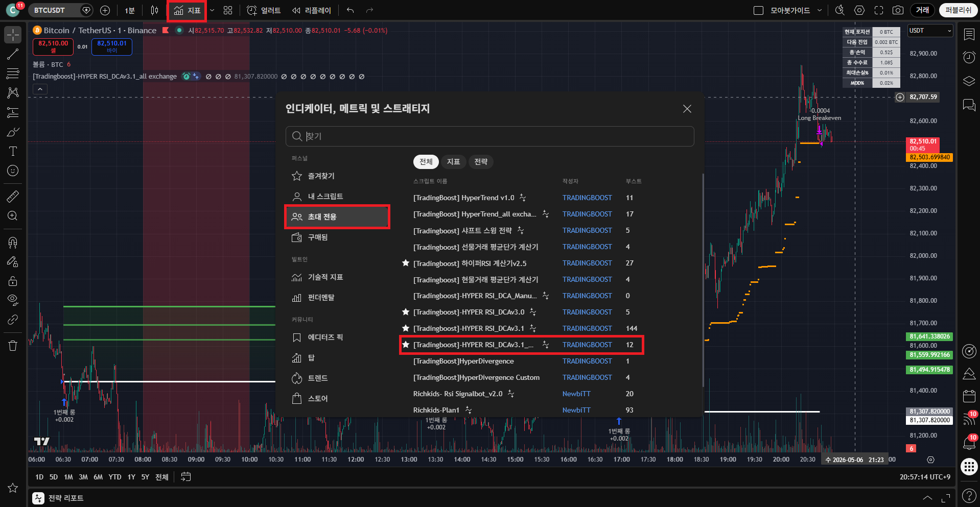Screen dimensions: 980x507
Task: Open the USDT currency dropdown
Action: pos(930,31)
